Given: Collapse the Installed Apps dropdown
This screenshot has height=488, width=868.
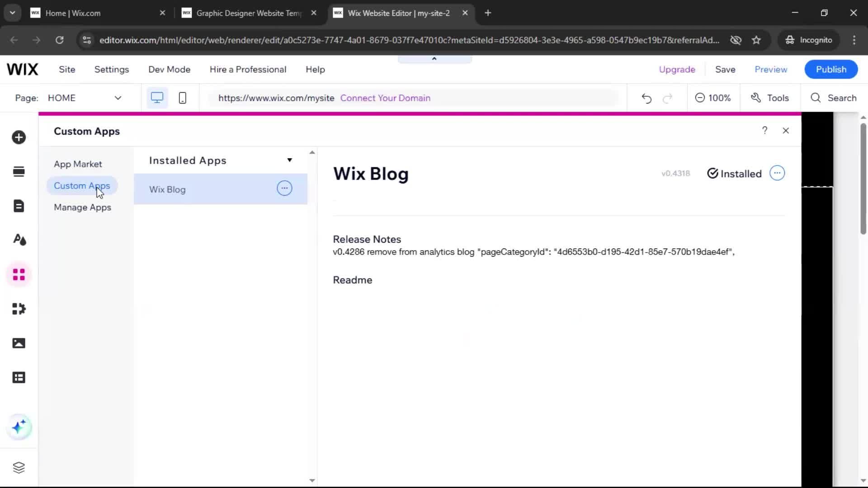Looking at the screenshot, I should tap(290, 160).
